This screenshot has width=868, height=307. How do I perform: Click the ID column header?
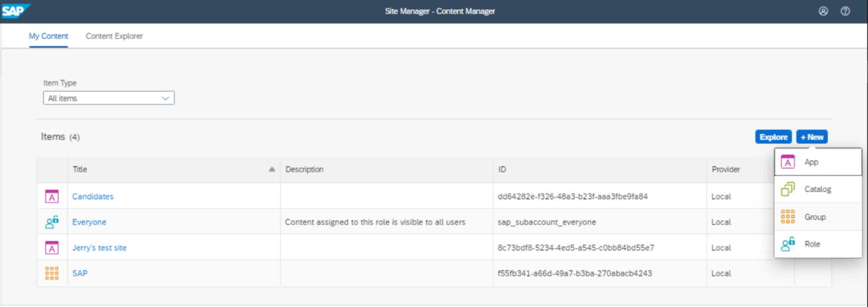click(x=600, y=170)
